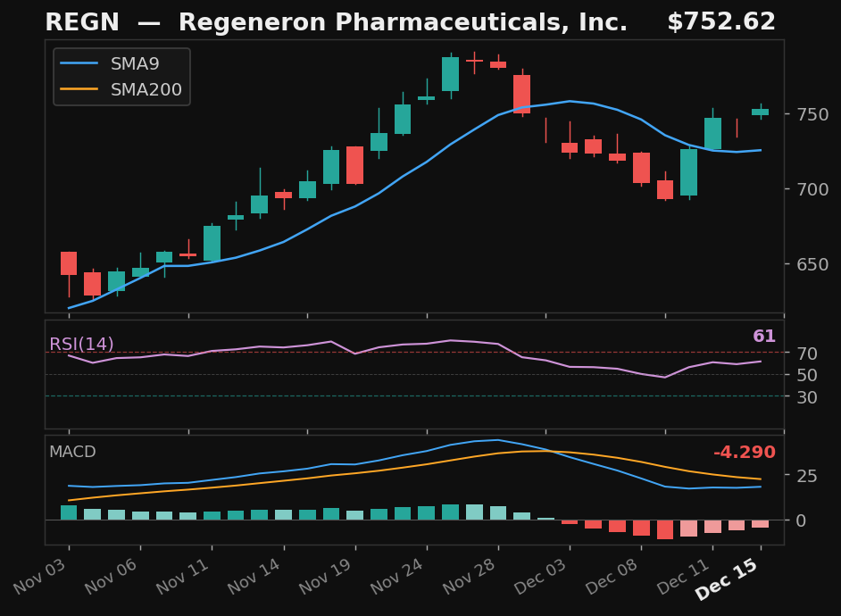Image resolution: width=841 pixels, height=616 pixels.
Task: Click the REGN ticker symbol in the title
Action: (82, 22)
